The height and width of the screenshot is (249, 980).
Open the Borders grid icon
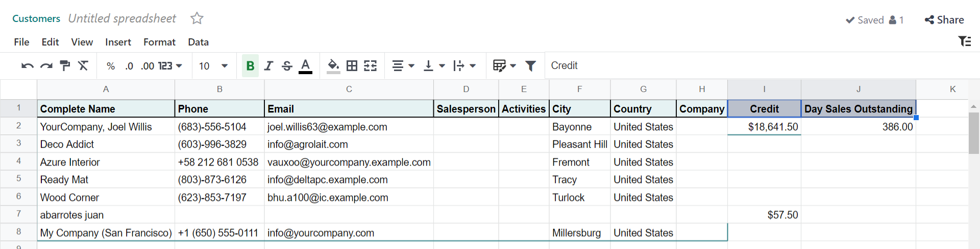click(x=352, y=65)
